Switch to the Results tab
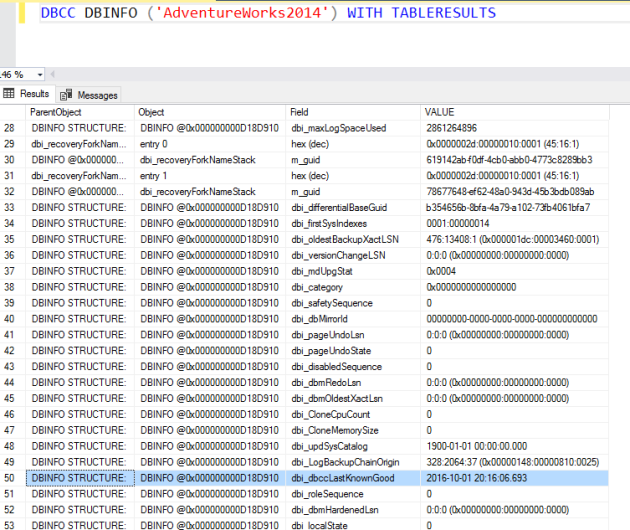 27,94
